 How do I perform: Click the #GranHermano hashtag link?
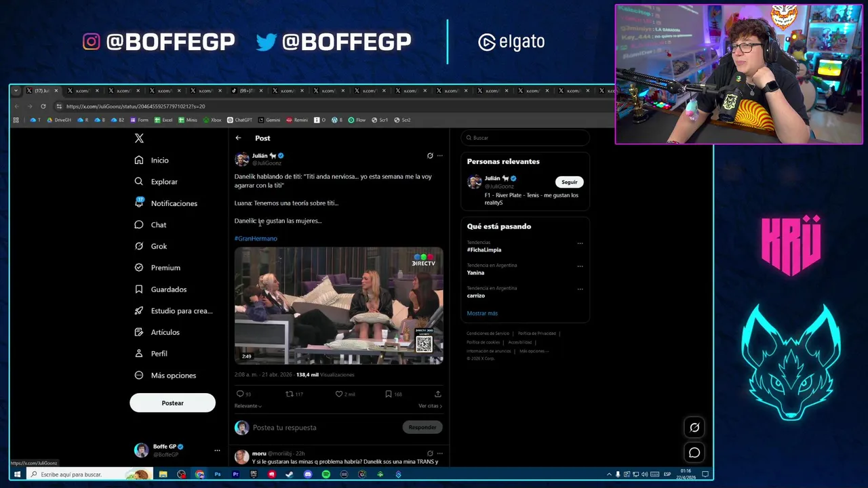click(x=256, y=239)
